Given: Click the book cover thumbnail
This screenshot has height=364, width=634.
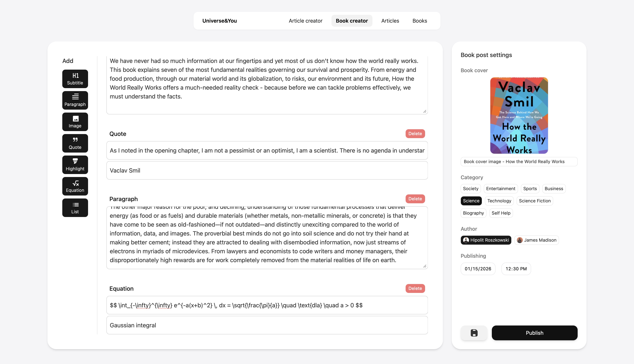Looking at the screenshot, I should [x=519, y=115].
